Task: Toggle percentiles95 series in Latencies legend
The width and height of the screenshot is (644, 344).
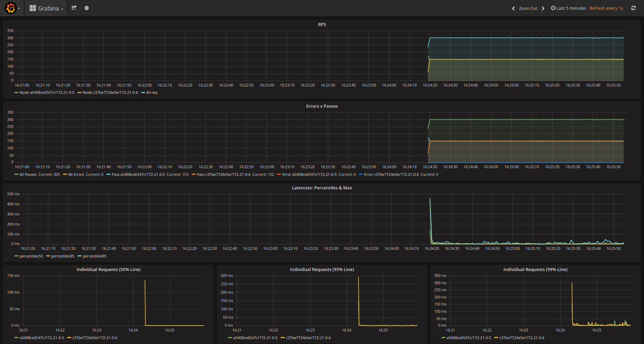Action: [x=63, y=256]
